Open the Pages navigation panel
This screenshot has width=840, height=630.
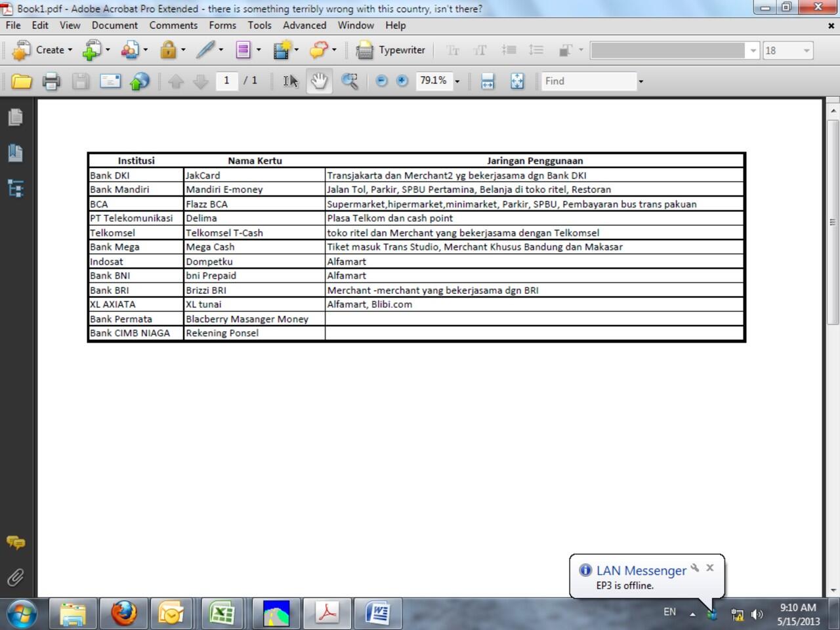point(16,117)
